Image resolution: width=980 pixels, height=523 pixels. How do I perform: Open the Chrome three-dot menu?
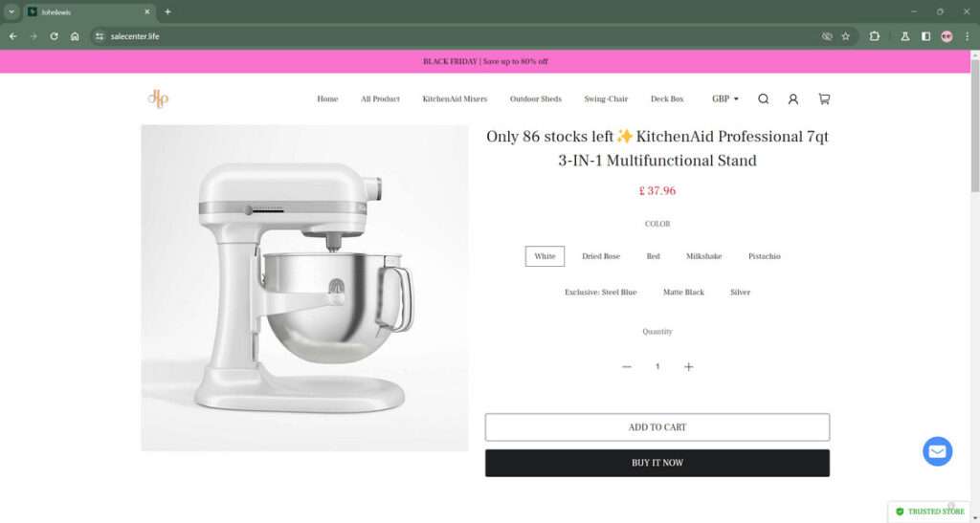coord(967,36)
